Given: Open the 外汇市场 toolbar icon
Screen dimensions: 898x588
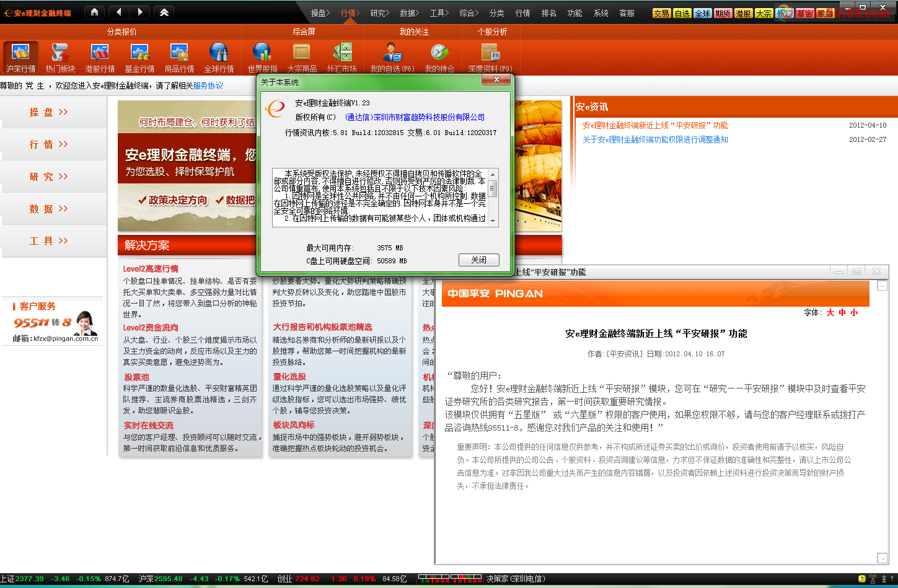Looking at the screenshot, I should [341, 58].
